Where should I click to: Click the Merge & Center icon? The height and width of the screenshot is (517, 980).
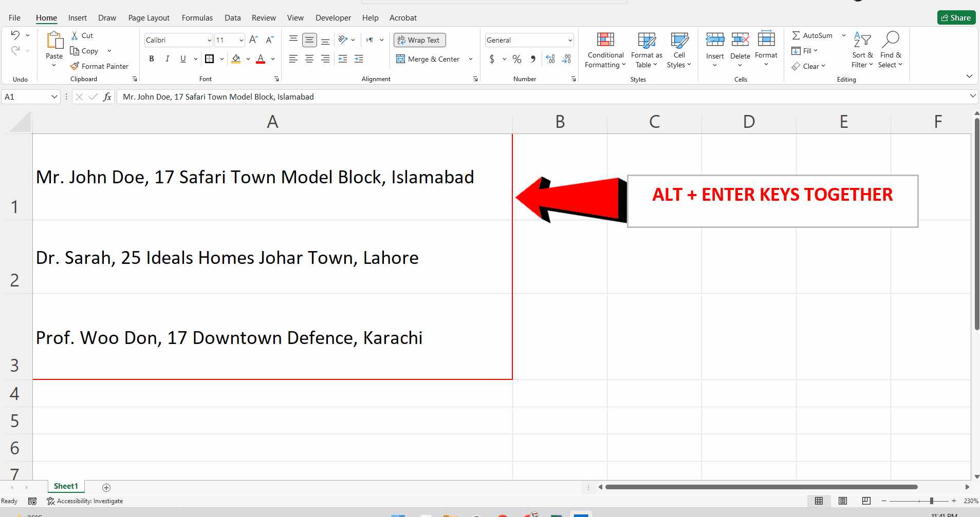401,59
